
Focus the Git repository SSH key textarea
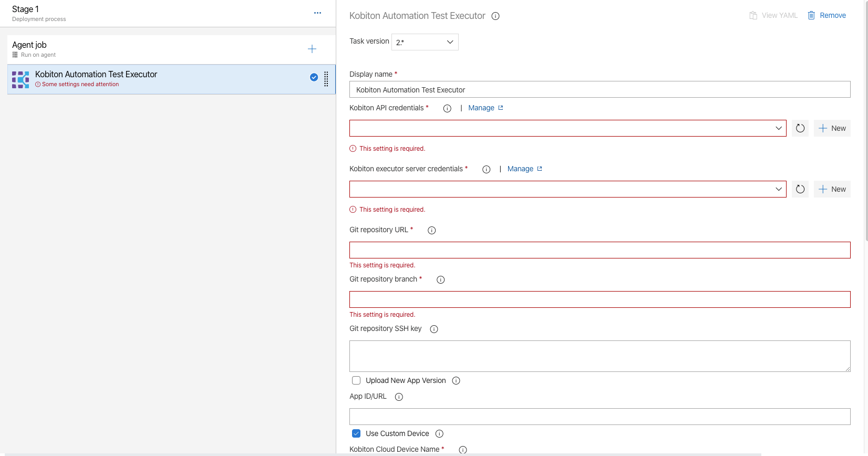point(600,356)
